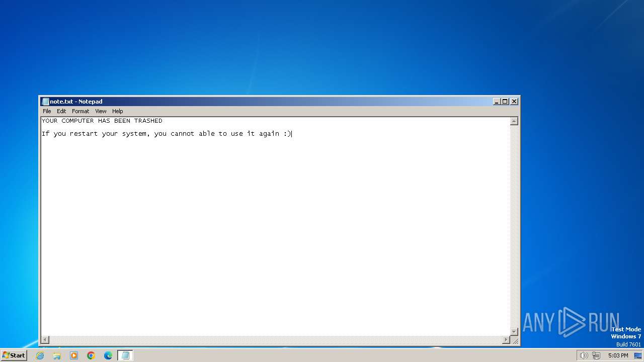Image resolution: width=644 pixels, height=362 pixels.
Task: Maximize the note.txt Notepad window
Action: 505,102
